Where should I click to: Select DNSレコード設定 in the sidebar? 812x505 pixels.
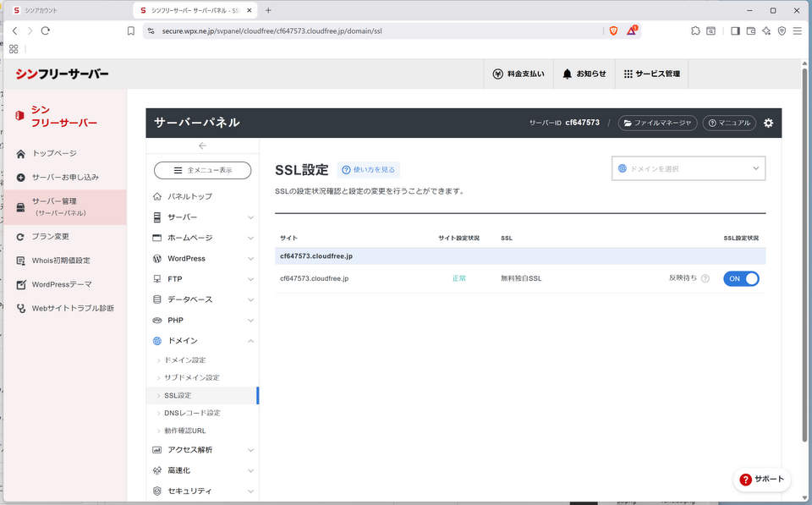tap(192, 413)
